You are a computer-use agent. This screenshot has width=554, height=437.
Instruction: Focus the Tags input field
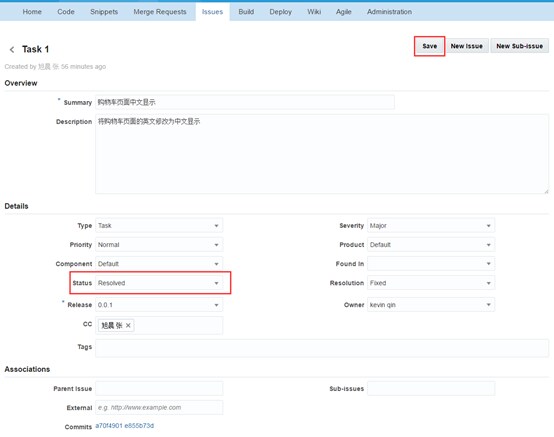pyautogui.click(x=322, y=348)
